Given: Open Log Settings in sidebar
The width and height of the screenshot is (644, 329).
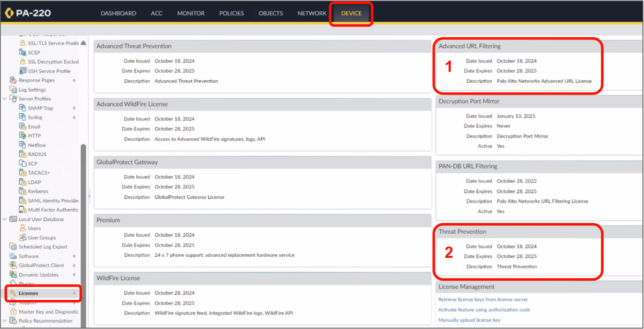Looking at the screenshot, I should (32, 90).
